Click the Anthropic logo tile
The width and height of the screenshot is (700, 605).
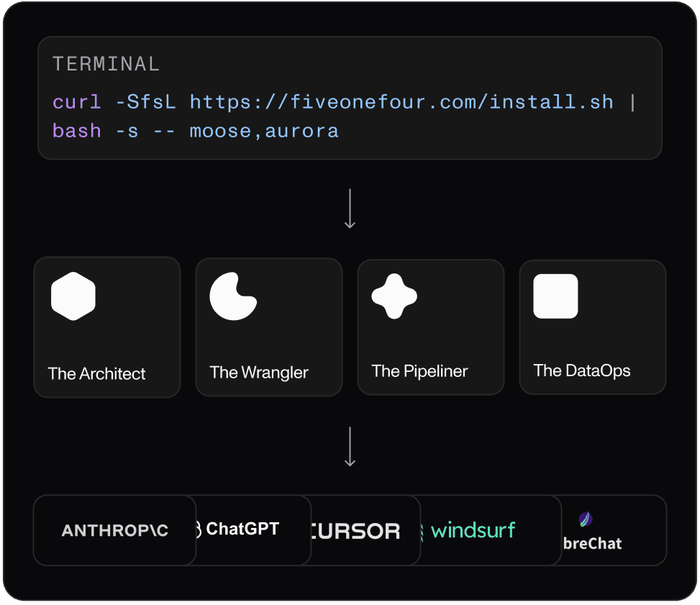114,530
